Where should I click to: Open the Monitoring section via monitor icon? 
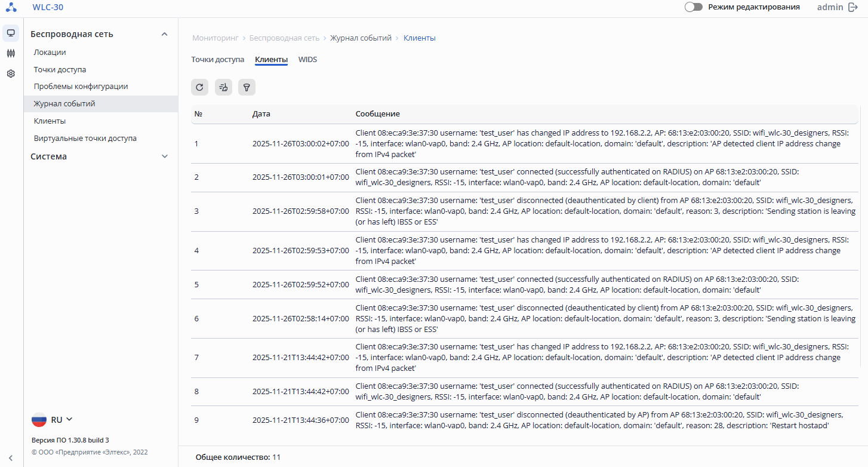(11, 33)
